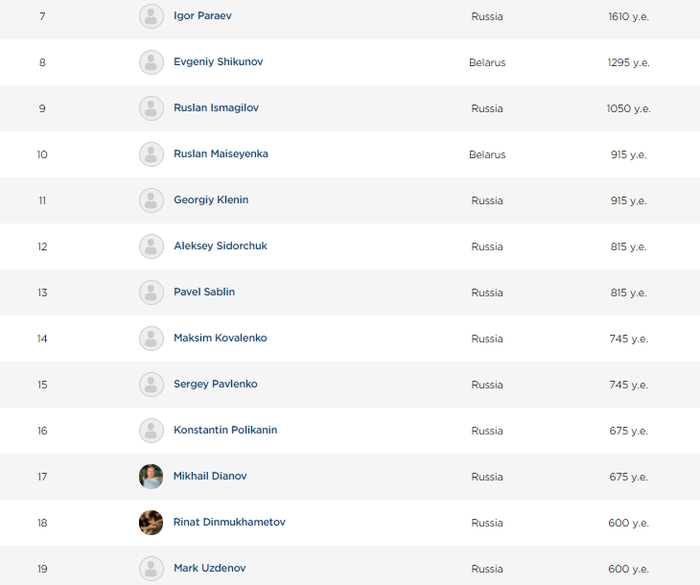Open Mark Uzdenov's player profile
Image resolution: width=700 pixels, height=585 pixels.
click(x=209, y=568)
